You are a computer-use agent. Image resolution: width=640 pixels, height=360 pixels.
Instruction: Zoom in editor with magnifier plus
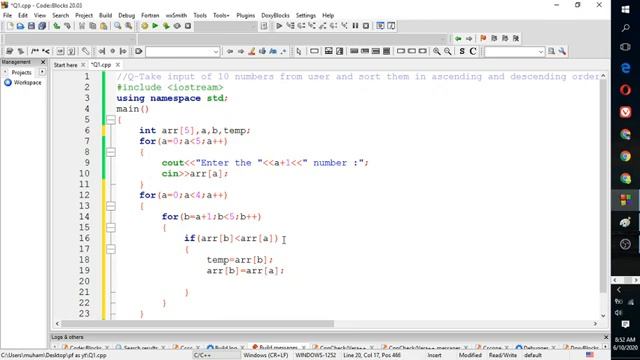coord(437,51)
